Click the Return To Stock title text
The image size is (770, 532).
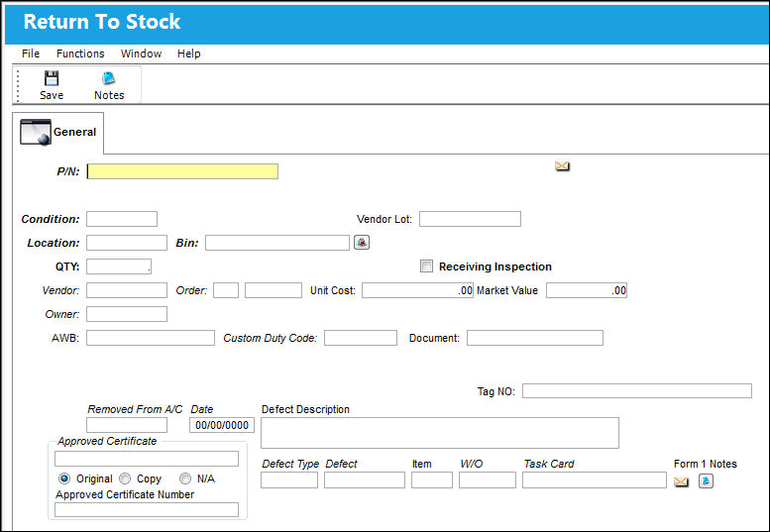pyautogui.click(x=102, y=22)
